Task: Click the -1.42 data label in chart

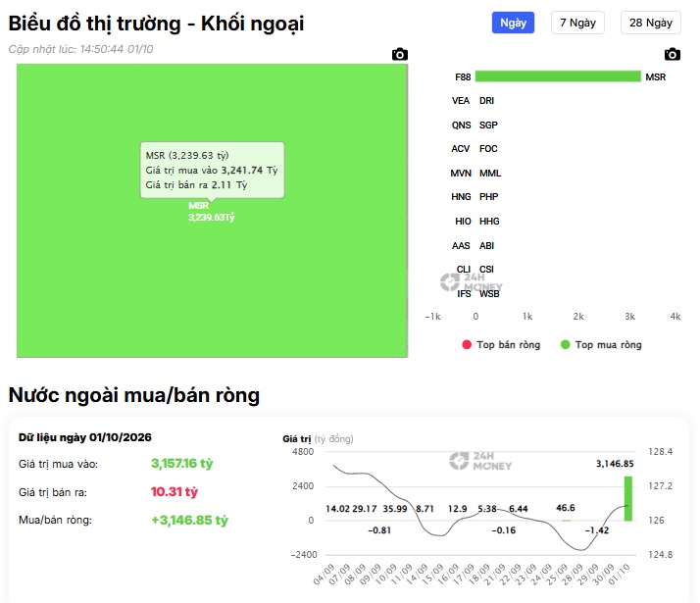Action: (597, 530)
